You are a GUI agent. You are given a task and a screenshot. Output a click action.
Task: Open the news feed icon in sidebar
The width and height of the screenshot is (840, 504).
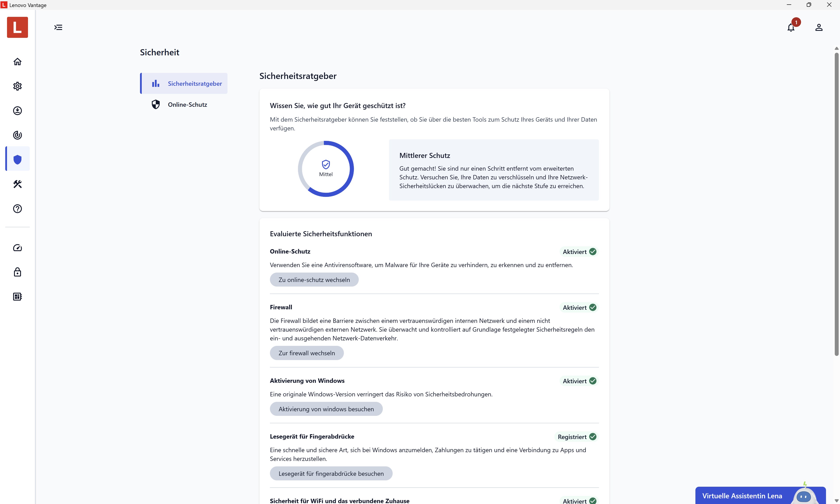(x=17, y=296)
